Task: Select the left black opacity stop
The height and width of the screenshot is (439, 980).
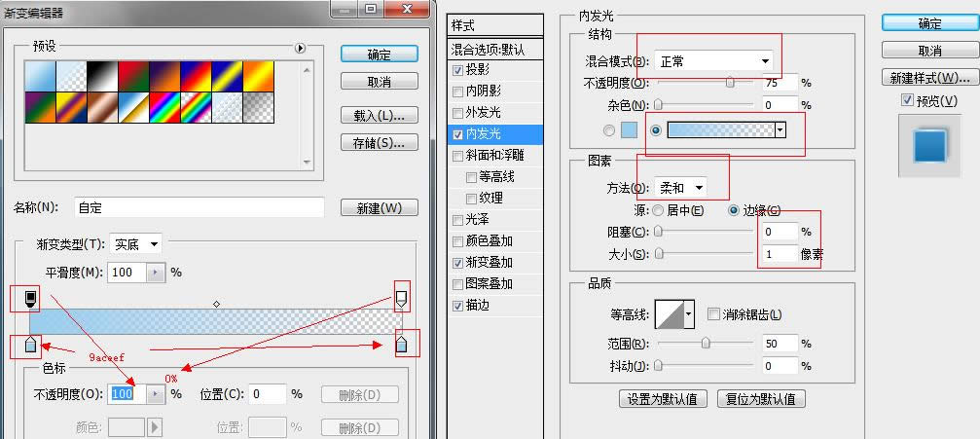Action: pyautogui.click(x=29, y=297)
